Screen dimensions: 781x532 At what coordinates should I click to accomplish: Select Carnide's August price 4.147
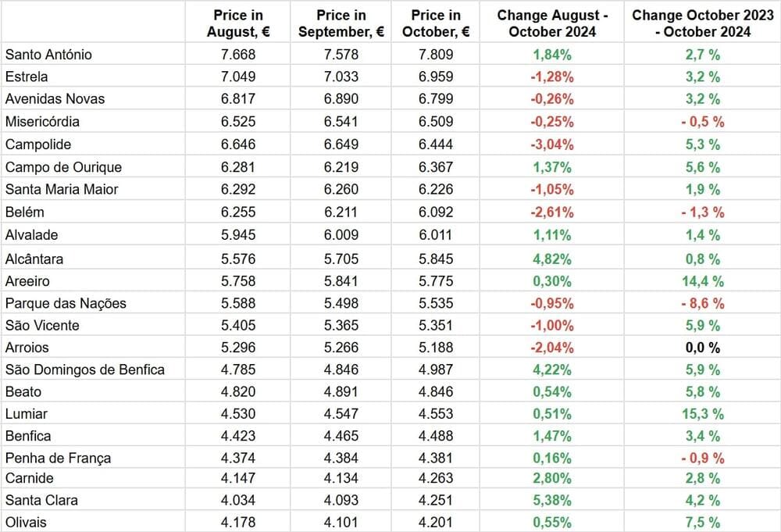(x=238, y=478)
